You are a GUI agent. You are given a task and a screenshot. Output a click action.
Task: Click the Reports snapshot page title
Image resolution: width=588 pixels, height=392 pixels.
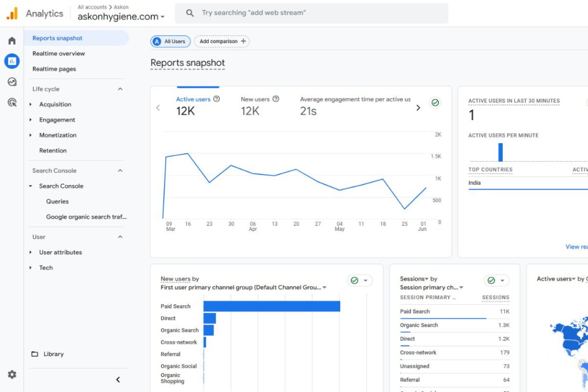[x=188, y=63]
